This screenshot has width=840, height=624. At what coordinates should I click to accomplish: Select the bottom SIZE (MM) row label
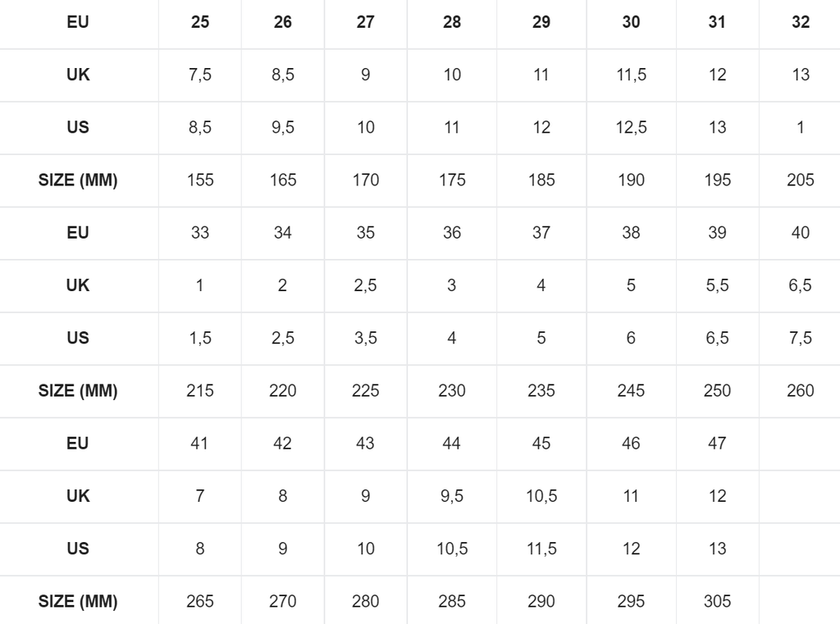pos(78,601)
